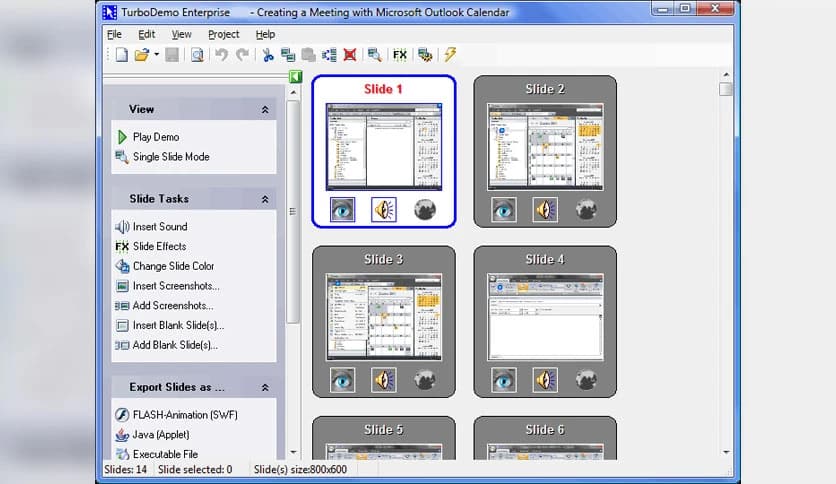Click the red X delete toolbar icon

[x=349, y=55]
